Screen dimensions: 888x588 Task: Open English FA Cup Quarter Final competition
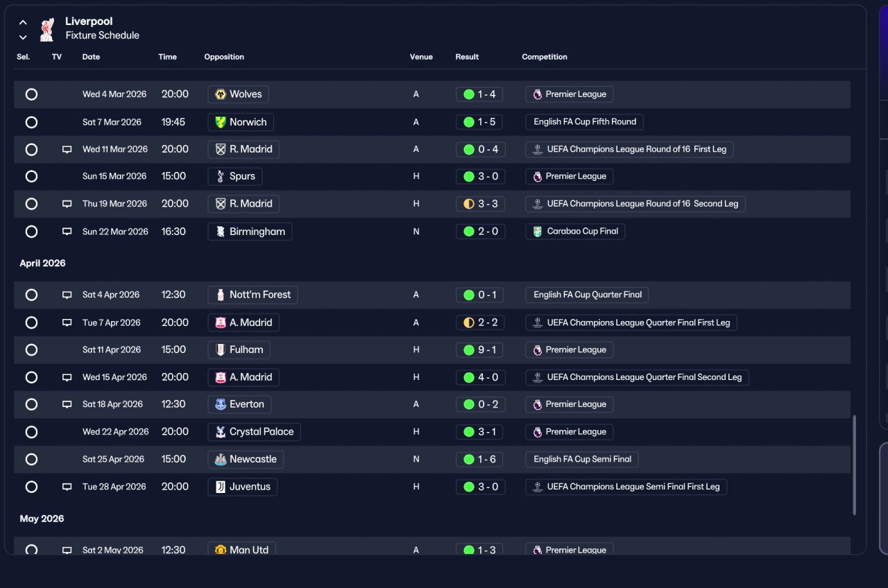[587, 295]
